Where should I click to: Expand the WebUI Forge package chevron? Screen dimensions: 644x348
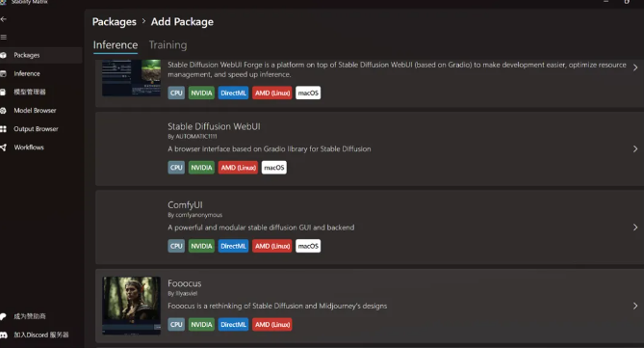tap(635, 67)
